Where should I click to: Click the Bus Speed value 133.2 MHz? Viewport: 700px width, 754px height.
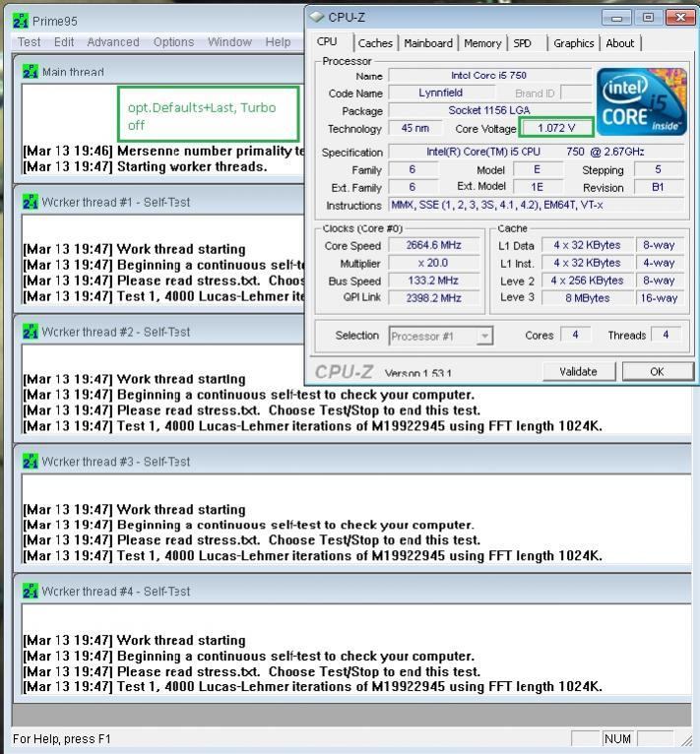[x=433, y=281]
